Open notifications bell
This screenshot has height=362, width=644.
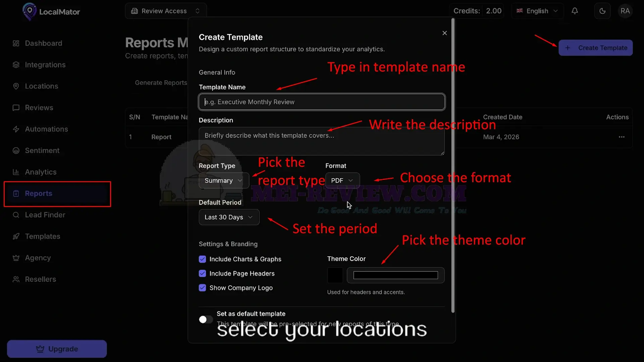coord(575,11)
